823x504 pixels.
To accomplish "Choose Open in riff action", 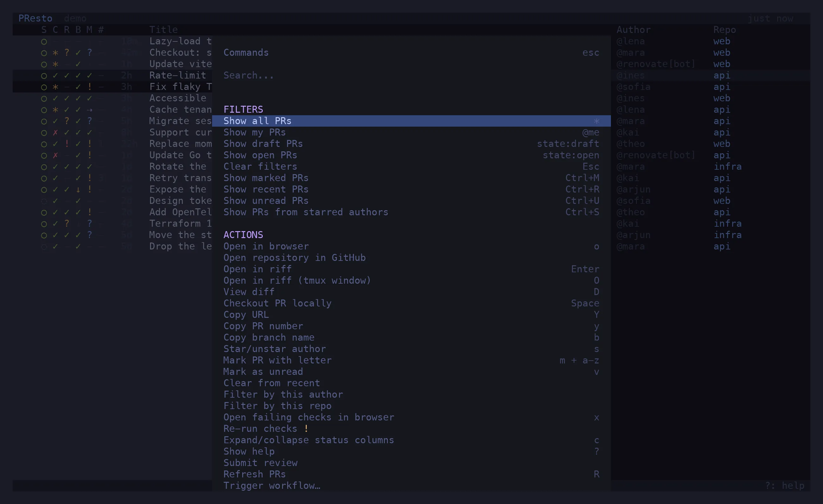I will coord(411,269).
